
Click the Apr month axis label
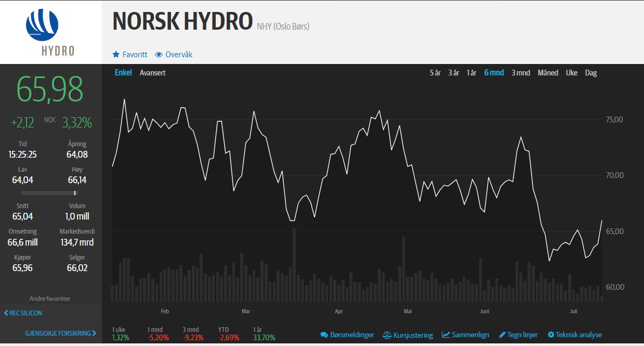point(338,312)
